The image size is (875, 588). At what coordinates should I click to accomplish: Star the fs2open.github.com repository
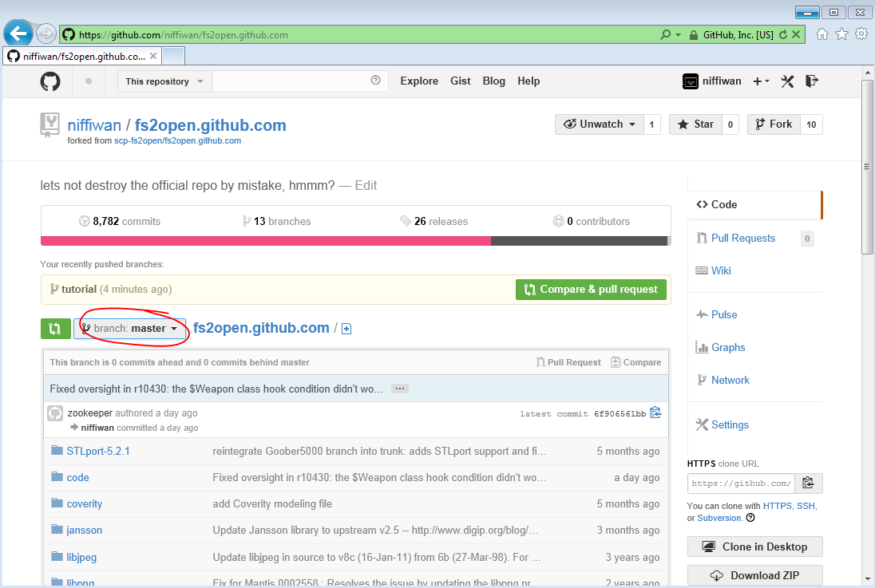(x=695, y=124)
